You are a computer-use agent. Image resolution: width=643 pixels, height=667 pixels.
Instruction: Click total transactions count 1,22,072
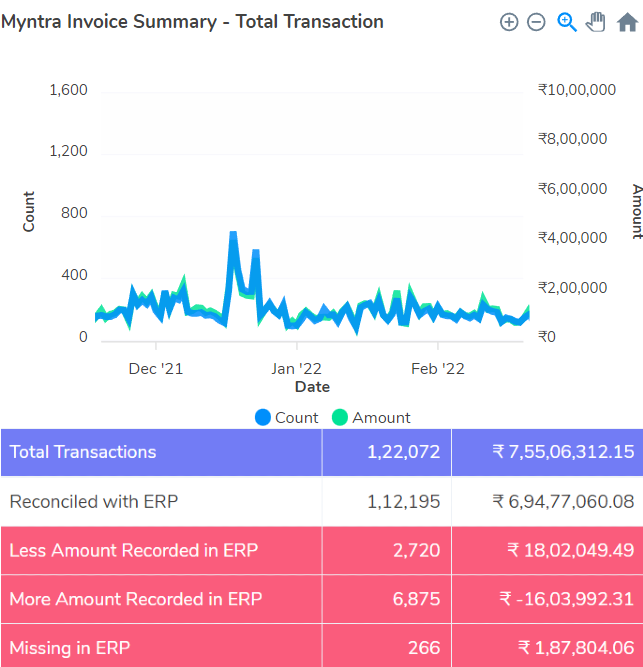tap(403, 452)
